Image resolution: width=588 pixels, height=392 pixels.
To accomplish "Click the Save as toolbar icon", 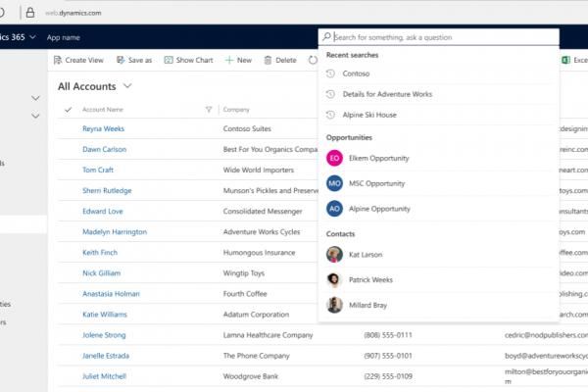I will pyautogui.click(x=120, y=60).
